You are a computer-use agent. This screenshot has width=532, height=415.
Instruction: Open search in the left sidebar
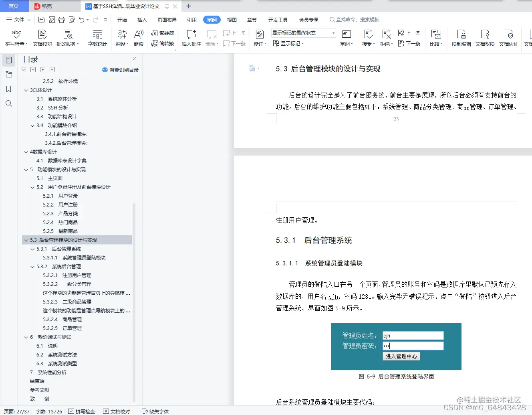[x=9, y=103]
